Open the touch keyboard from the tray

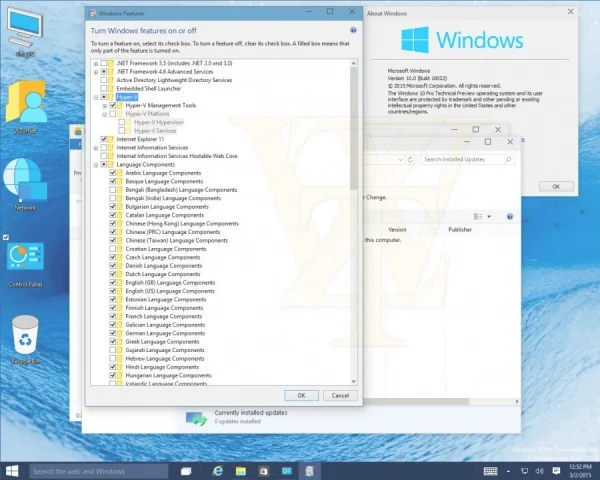click(x=490, y=471)
